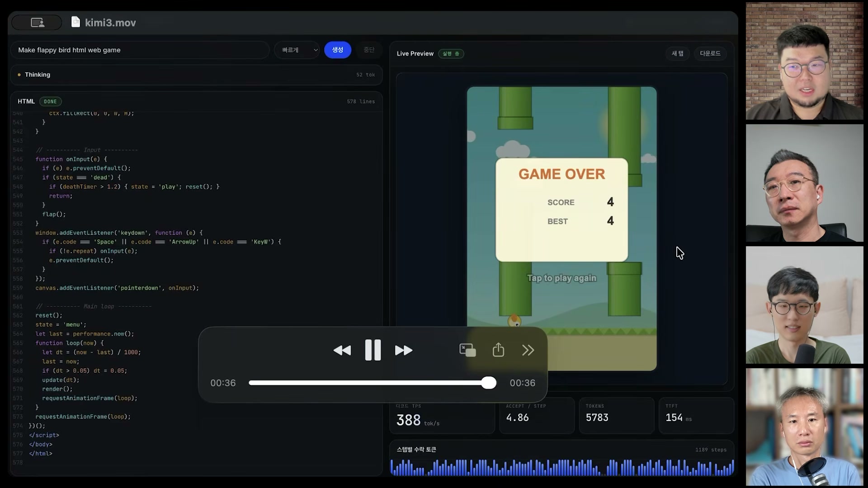Click the closing '</html>' tag line

tap(41, 454)
